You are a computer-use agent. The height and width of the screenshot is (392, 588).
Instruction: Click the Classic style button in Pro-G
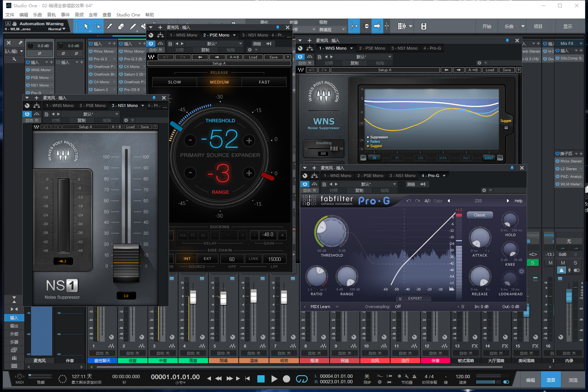click(x=480, y=215)
